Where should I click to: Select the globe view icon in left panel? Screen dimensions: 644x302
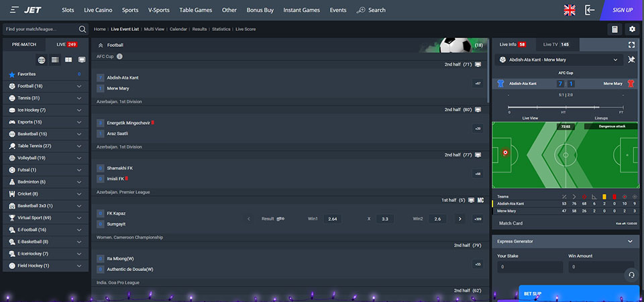42,60
